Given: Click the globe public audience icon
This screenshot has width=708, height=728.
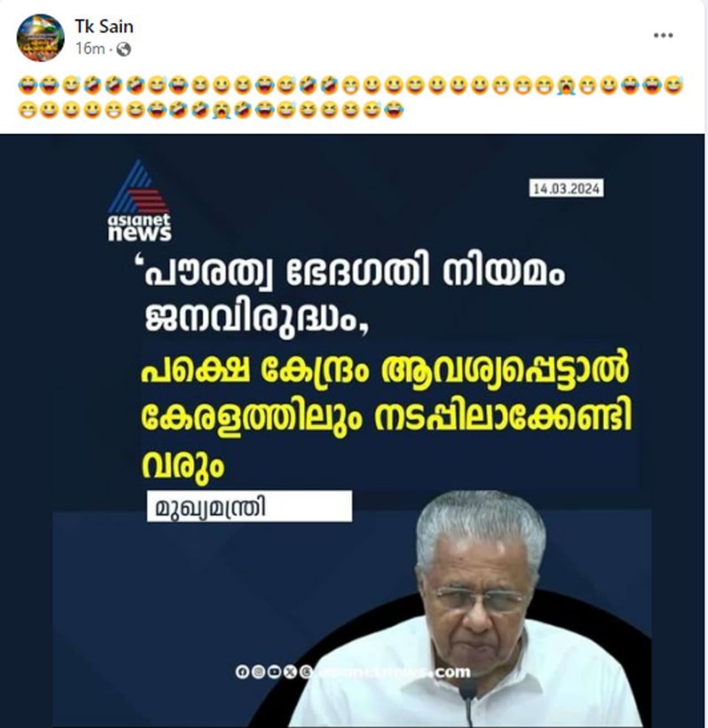Looking at the screenshot, I should point(124,49).
